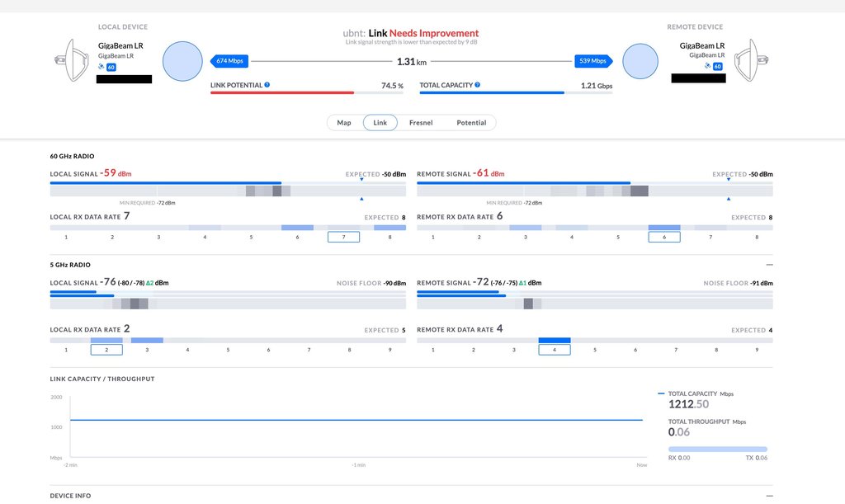Image resolution: width=845 pixels, height=504 pixels.
Task: Click highlighted local 60 GHz data rate 7
Action: (x=343, y=237)
